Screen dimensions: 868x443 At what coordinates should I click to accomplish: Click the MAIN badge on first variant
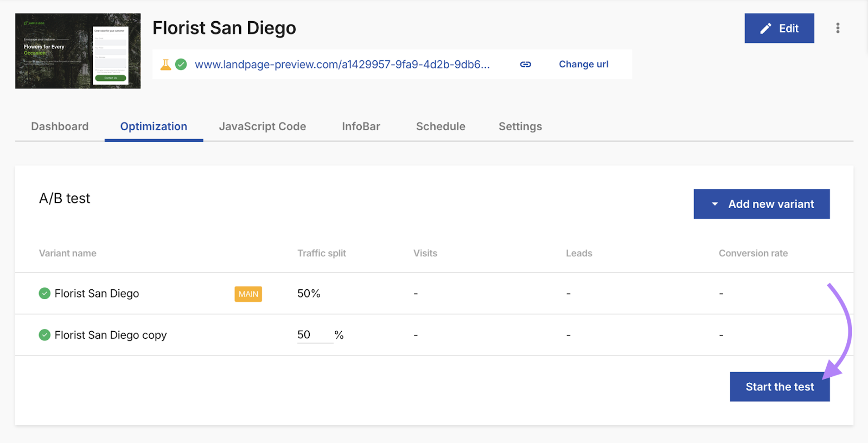pos(248,294)
